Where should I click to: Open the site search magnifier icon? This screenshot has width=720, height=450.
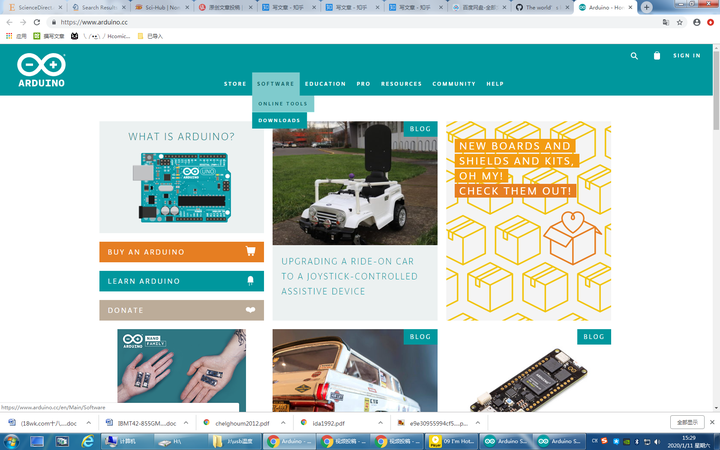pos(634,56)
